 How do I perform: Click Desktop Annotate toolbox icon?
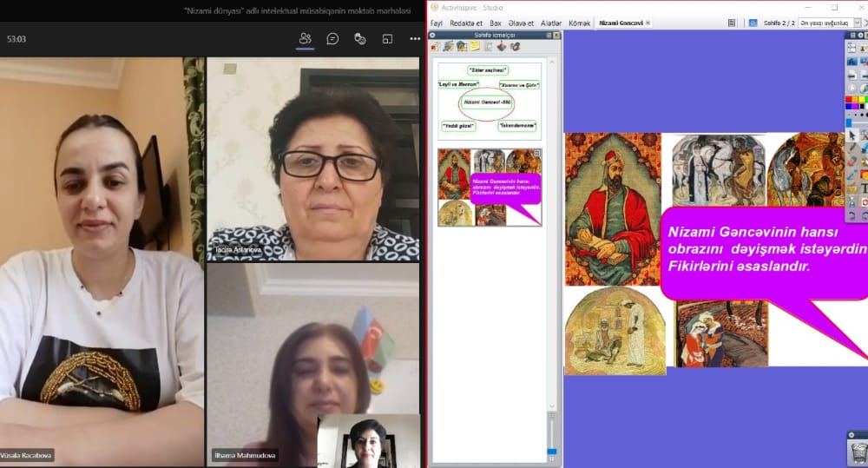(852, 62)
